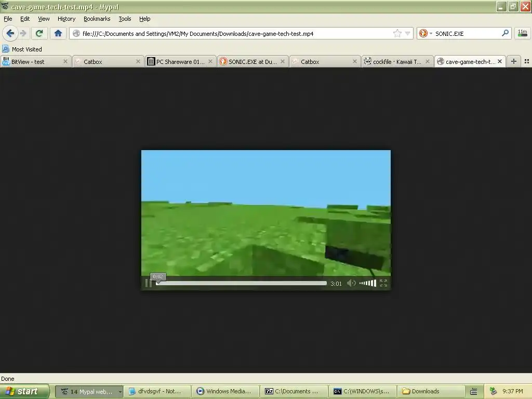Expand the Mypal taskbar group arrow

tap(120, 392)
